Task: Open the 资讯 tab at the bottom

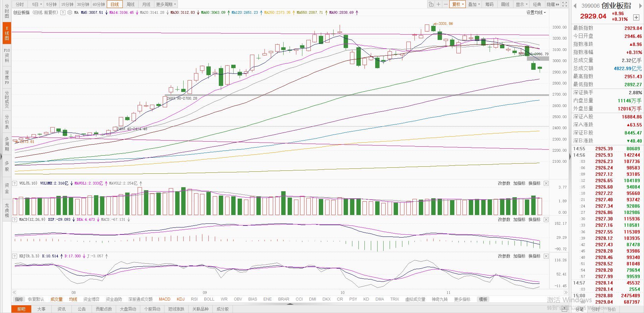Action: pyautogui.click(x=61, y=309)
